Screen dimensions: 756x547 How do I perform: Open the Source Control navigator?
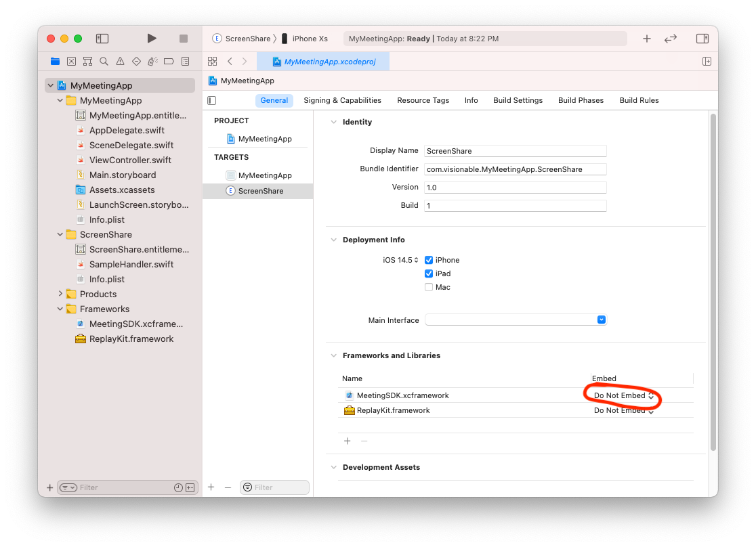tap(71, 61)
